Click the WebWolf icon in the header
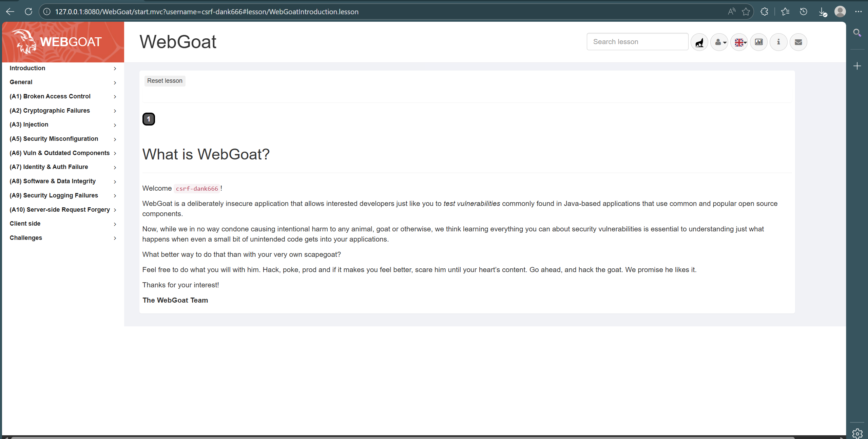868x439 pixels. (x=699, y=42)
